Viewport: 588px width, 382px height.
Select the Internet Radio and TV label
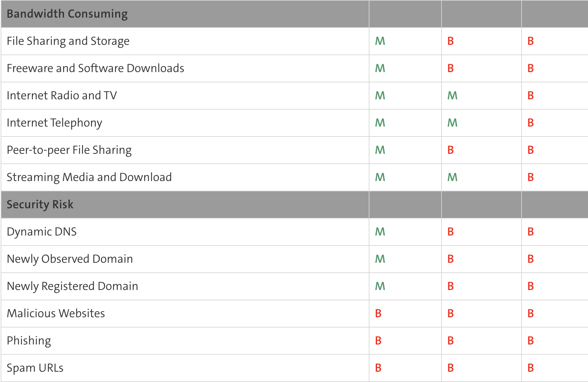[x=62, y=95]
